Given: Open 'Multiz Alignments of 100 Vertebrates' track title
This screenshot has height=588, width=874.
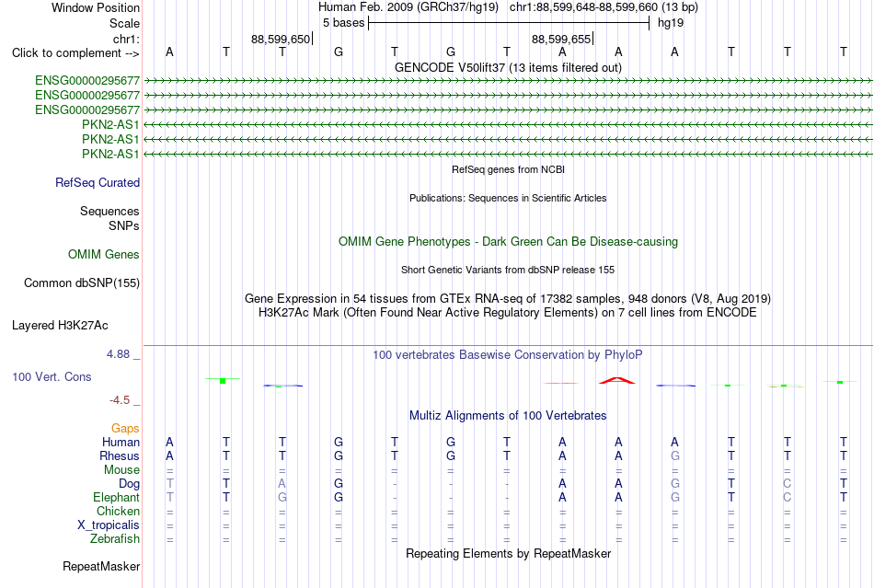Looking at the screenshot, I should point(508,415).
